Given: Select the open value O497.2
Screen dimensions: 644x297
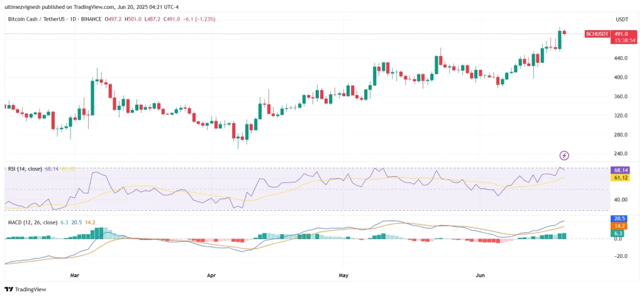Looking at the screenshot, I should (x=114, y=19).
